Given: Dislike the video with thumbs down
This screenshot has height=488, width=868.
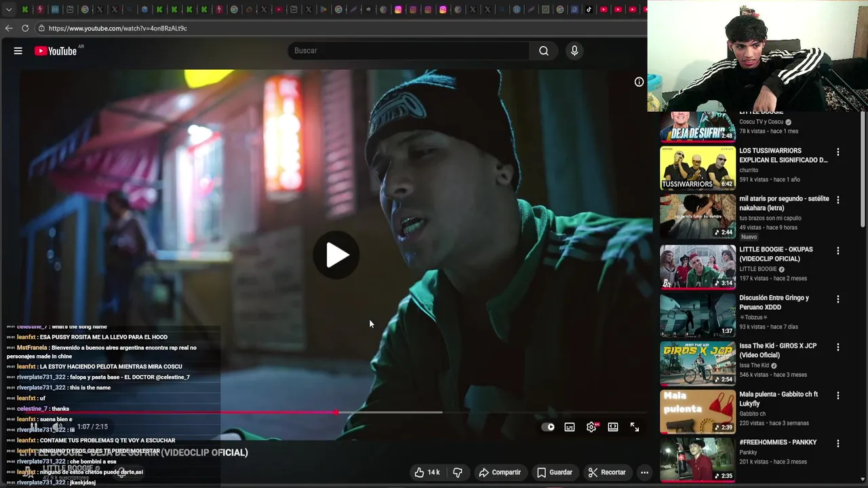Looking at the screenshot, I should 458,472.
